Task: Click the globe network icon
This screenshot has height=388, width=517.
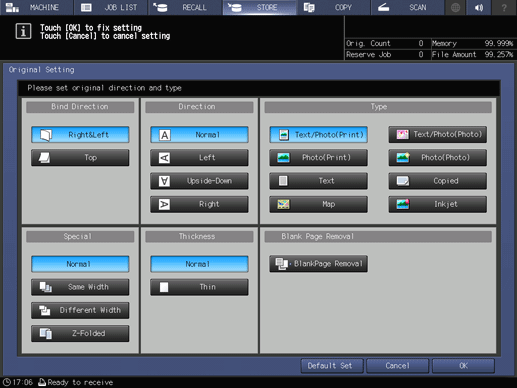Action: [x=455, y=7]
